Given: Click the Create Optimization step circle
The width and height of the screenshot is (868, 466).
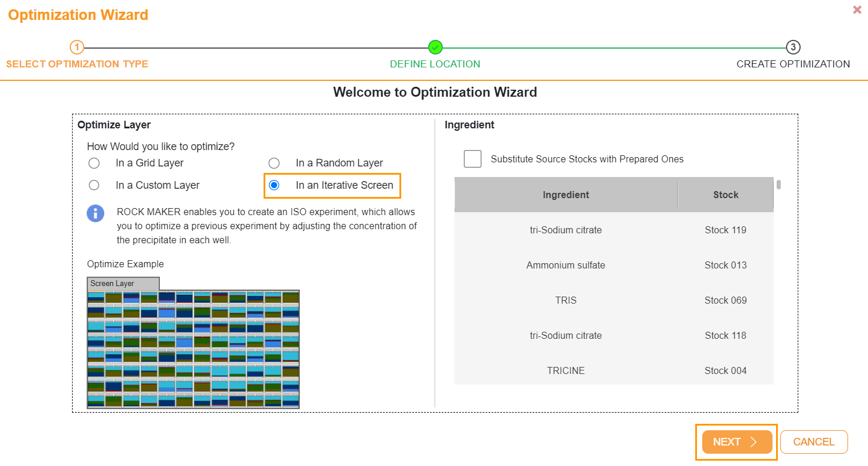Looking at the screenshot, I should pos(793,47).
